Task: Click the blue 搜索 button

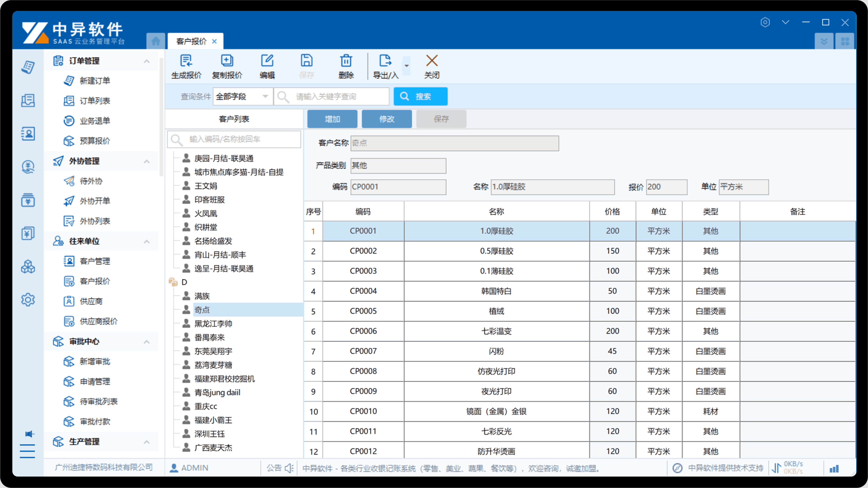Action: click(421, 97)
